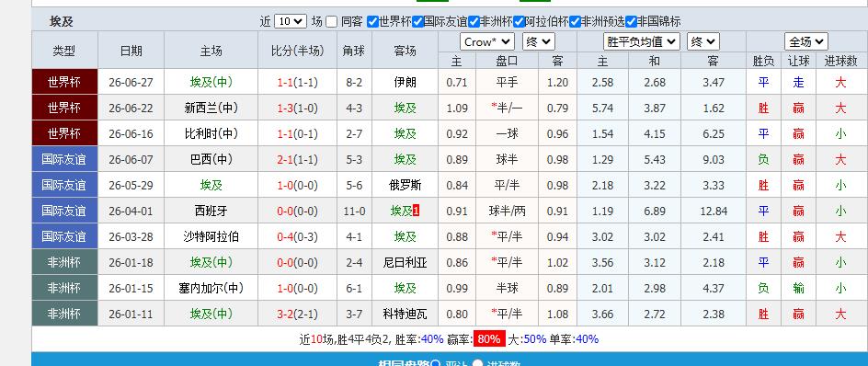Open the 2-1(1-1) score for 巴西 match
Viewport: 868px width, 366px height.
[x=297, y=159]
